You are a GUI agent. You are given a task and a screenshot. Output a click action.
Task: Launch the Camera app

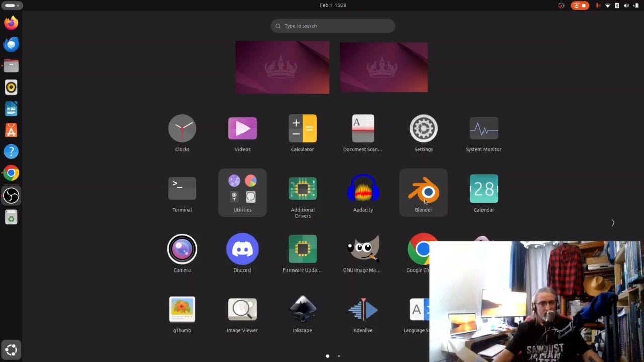coord(182,249)
